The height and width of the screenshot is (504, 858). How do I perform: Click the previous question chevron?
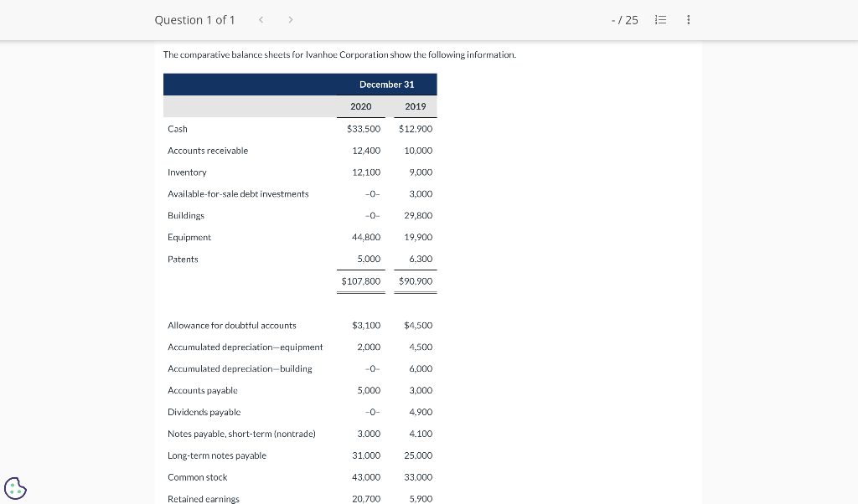point(261,18)
